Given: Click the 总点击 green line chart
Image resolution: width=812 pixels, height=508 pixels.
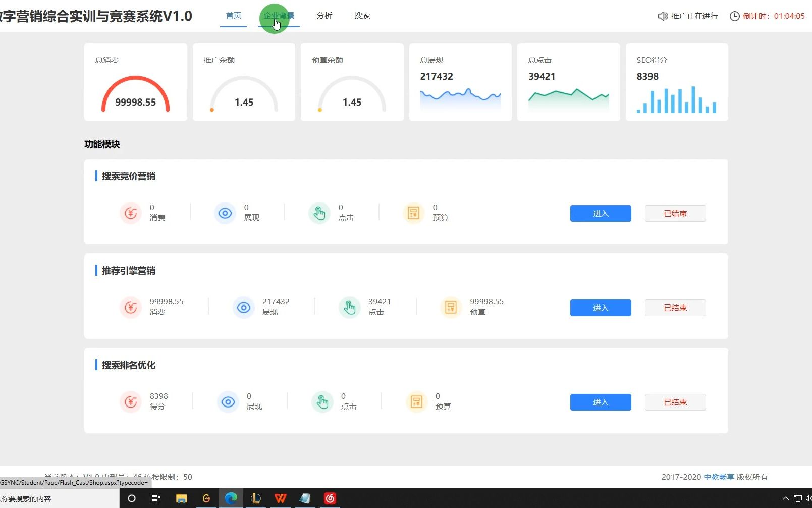Looking at the screenshot, I should (x=568, y=99).
